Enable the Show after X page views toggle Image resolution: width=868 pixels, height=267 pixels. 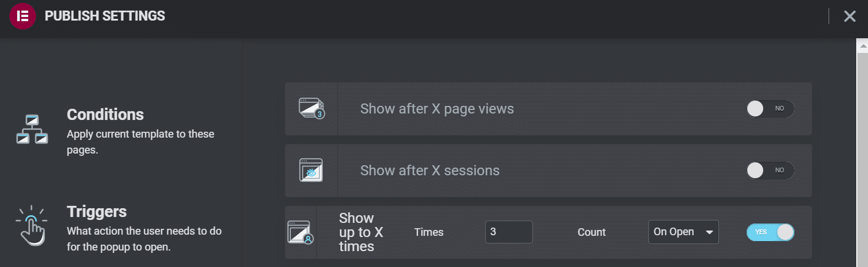pos(770,109)
